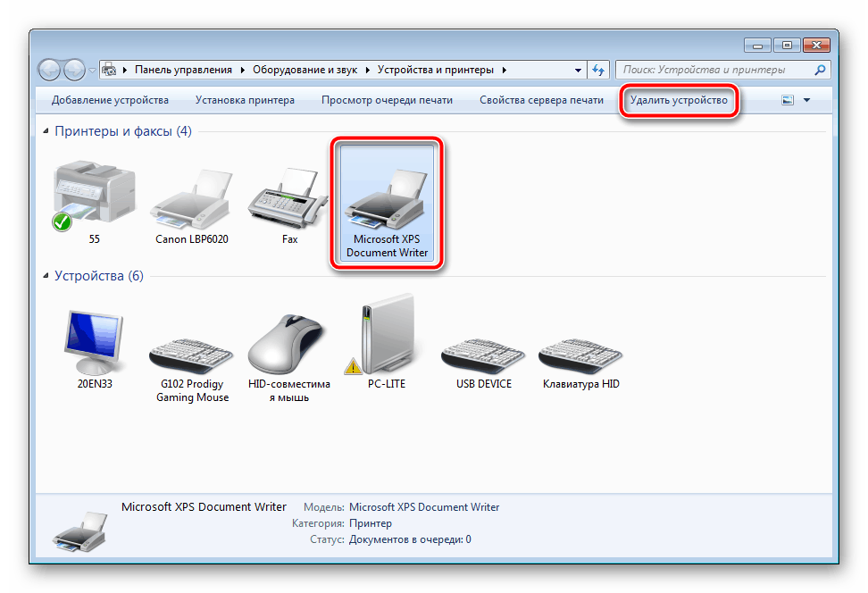868x593 pixels.
Task: Collapse the Принтеры и факсы group
Action: pos(46,131)
